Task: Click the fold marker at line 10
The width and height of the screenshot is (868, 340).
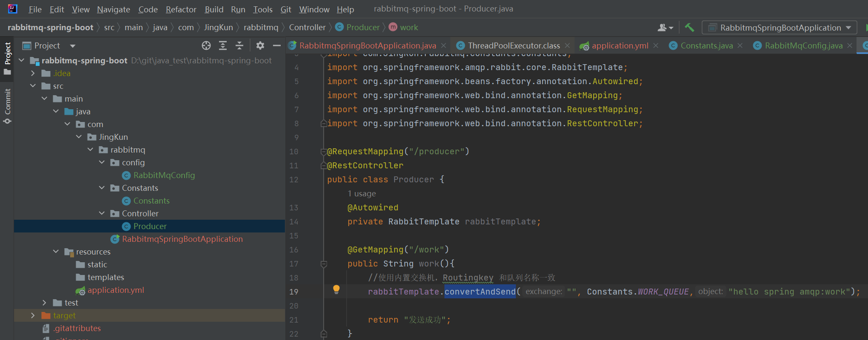Action: (324, 152)
